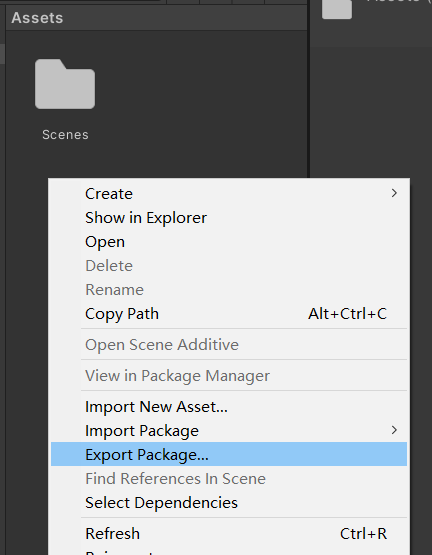
Task: Click Open Scene Additive entry
Action: coord(229,344)
